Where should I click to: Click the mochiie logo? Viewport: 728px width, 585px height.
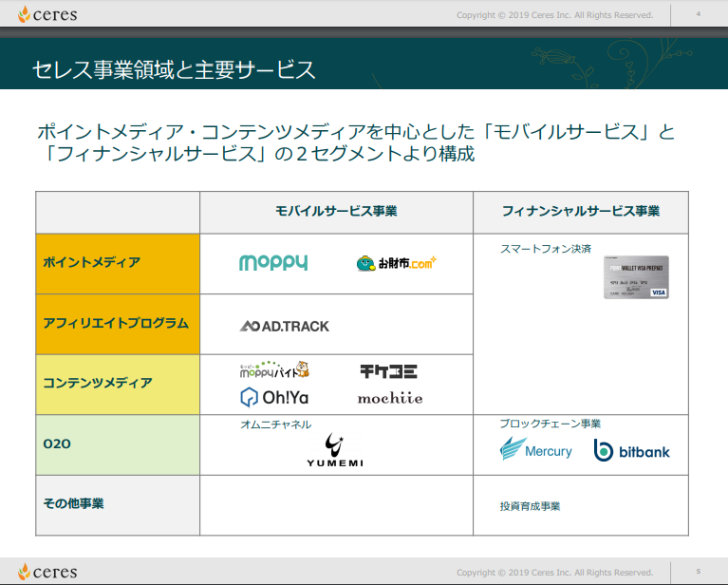[390, 398]
